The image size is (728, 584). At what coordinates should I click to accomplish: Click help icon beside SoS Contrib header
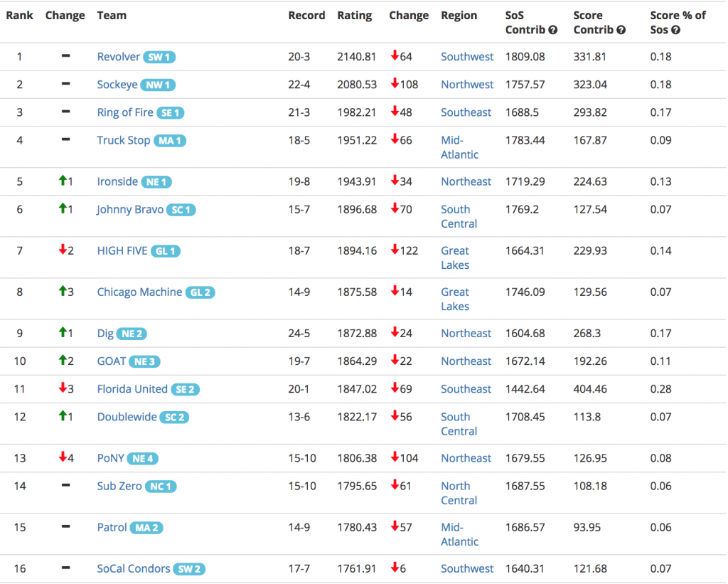pyautogui.click(x=553, y=30)
